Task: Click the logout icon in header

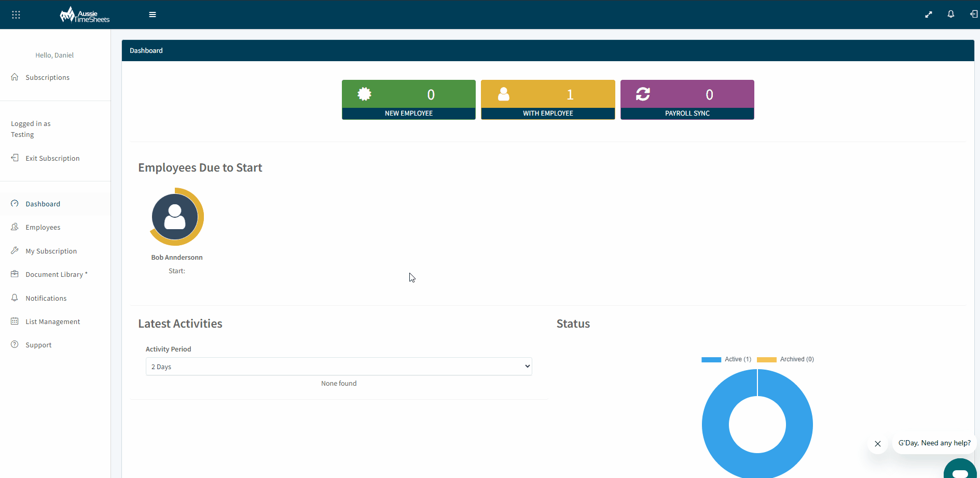Action: click(974, 14)
